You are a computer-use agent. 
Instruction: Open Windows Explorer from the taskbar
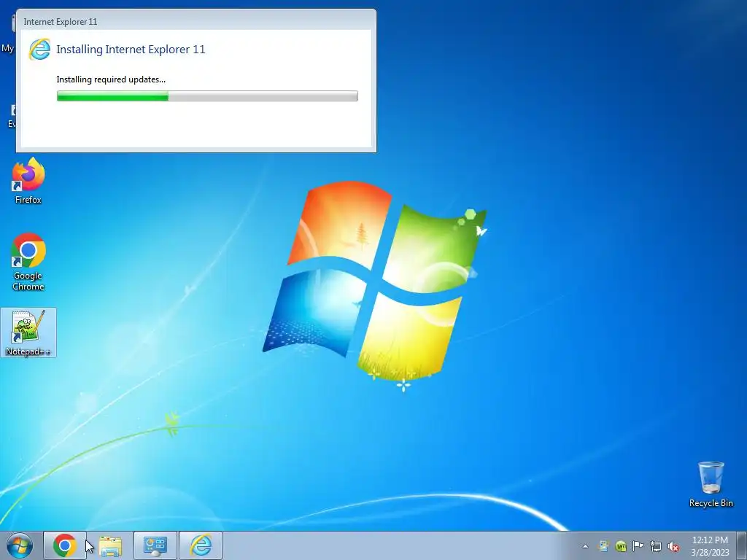click(x=110, y=545)
